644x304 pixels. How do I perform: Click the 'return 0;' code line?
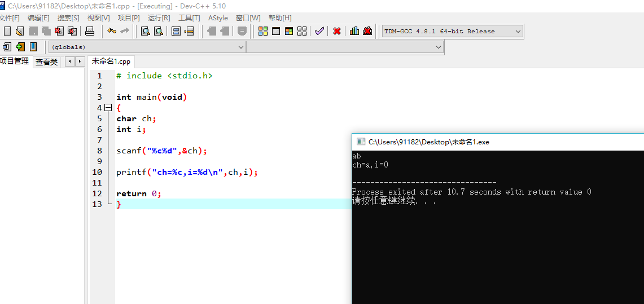139,193
